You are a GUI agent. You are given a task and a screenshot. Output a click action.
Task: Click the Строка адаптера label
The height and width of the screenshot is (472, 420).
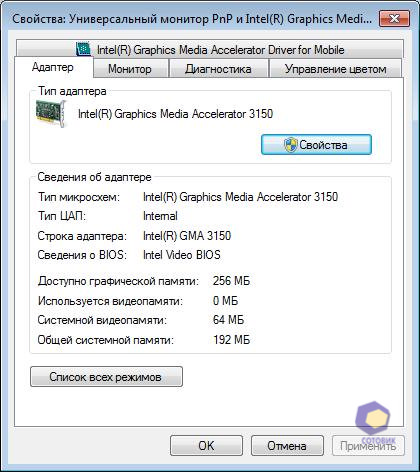click(x=82, y=236)
